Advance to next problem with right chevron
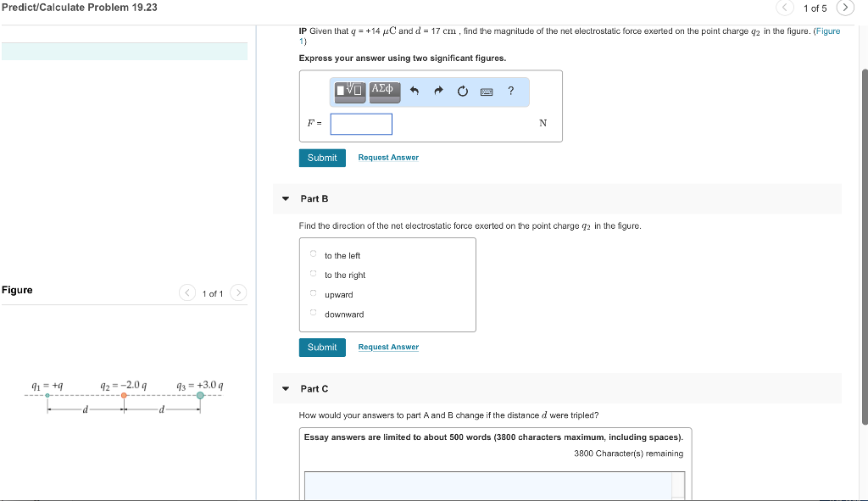The image size is (868, 501). (844, 8)
